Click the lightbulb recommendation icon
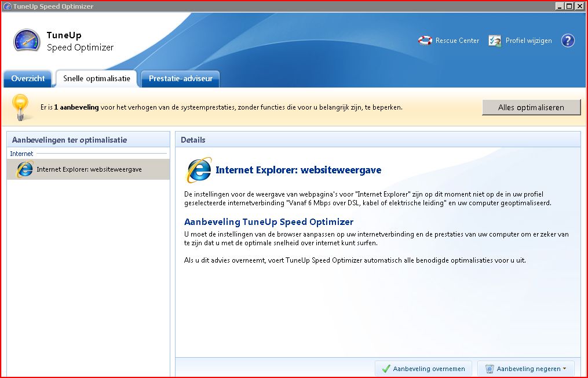 pyautogui.click(x=20, y=107)
